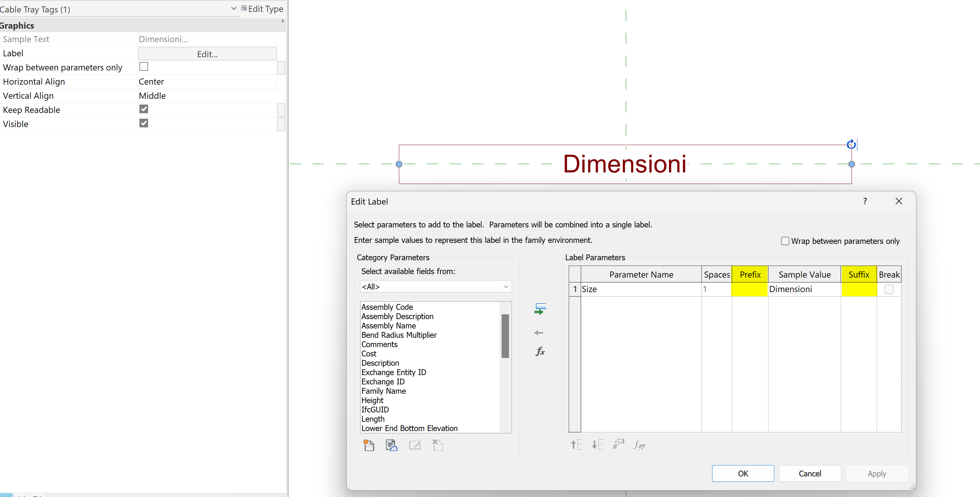Image resolution: width=980 pixels, height=497 pixels.
Task: Enable Wrap between parameters only in dialog
Action: [x=785, y=241]
